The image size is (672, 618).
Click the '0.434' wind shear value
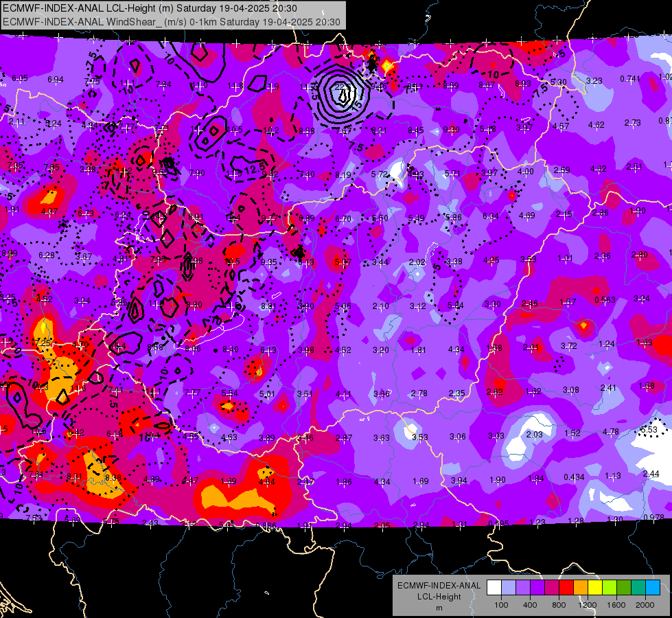point(575,477)
